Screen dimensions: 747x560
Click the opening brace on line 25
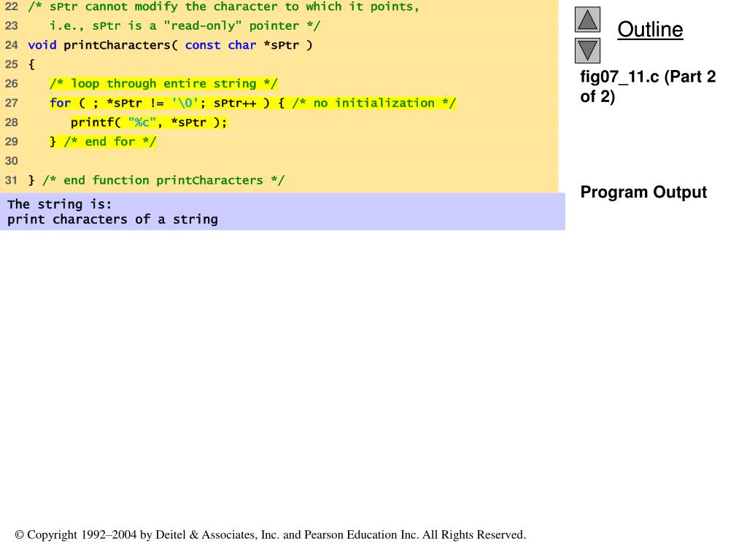tap(31, 64)
